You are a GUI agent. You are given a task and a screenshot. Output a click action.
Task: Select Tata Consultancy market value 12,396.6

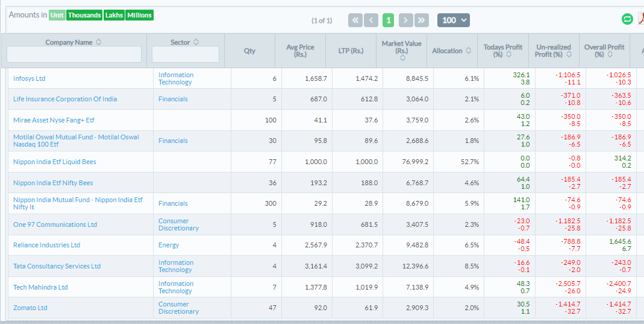click(415, 266)
